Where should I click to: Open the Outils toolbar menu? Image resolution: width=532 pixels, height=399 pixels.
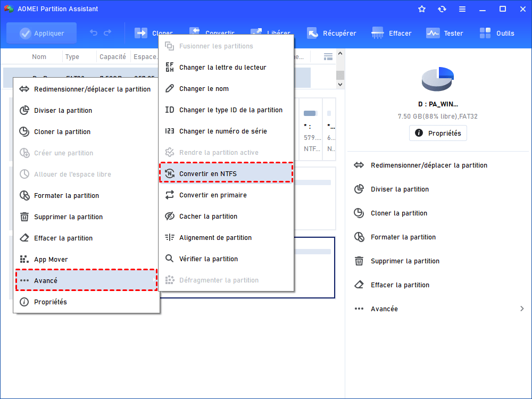(x=497, y=33)
